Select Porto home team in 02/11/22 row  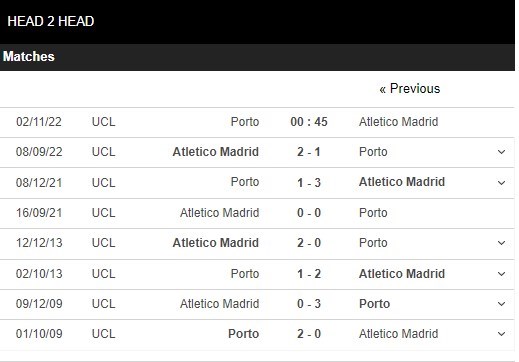point(245,122)
